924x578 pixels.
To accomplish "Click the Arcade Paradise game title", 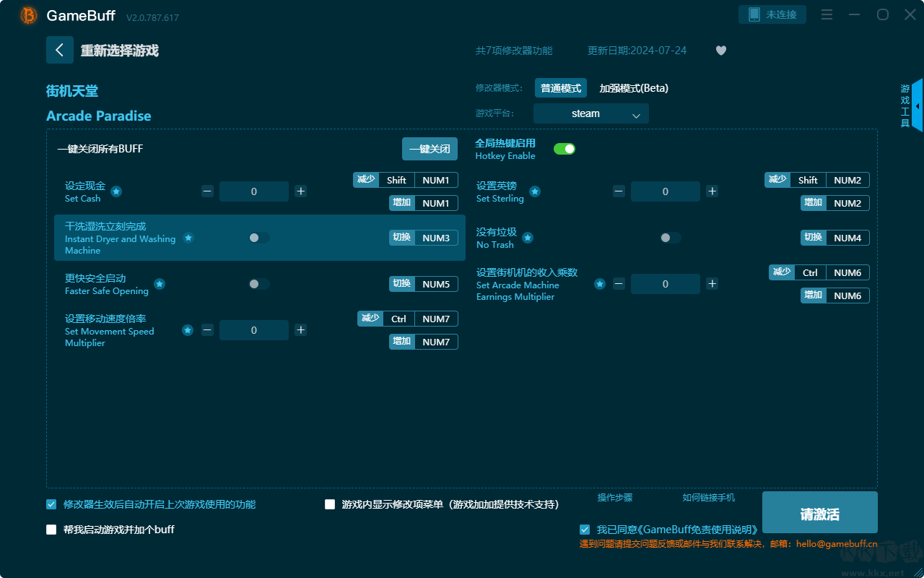I will (x=99, y=116).
